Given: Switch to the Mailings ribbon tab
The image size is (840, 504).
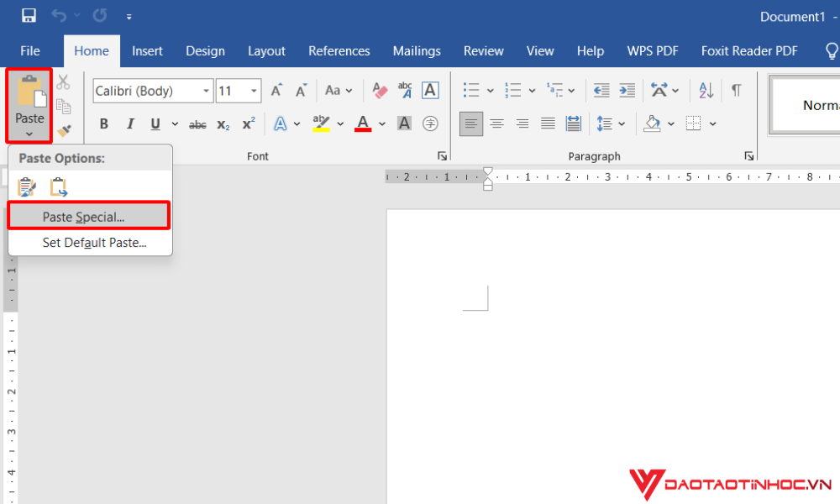Looking at the screenshot, I should (x=417, y=50).
